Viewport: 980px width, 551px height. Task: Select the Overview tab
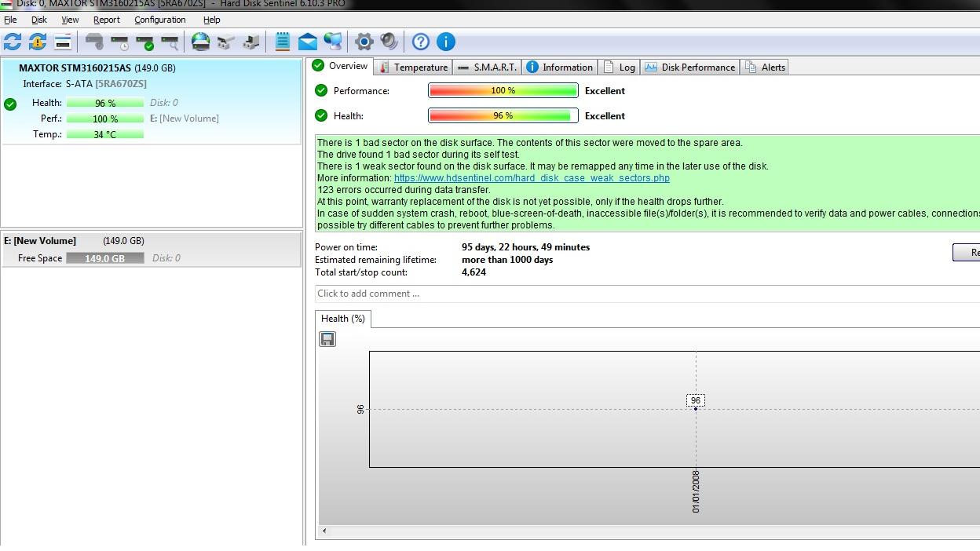(x=341, y=66)
